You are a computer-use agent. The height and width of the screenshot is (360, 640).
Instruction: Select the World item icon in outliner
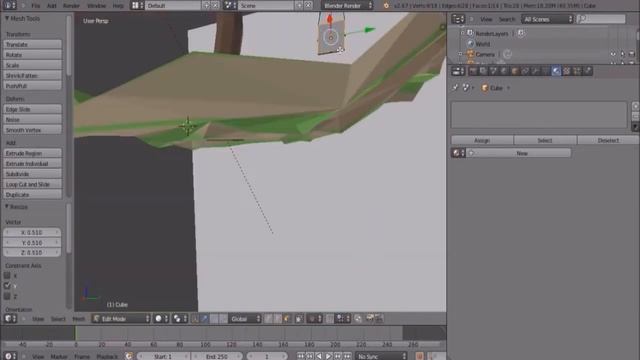coord(471,44)
